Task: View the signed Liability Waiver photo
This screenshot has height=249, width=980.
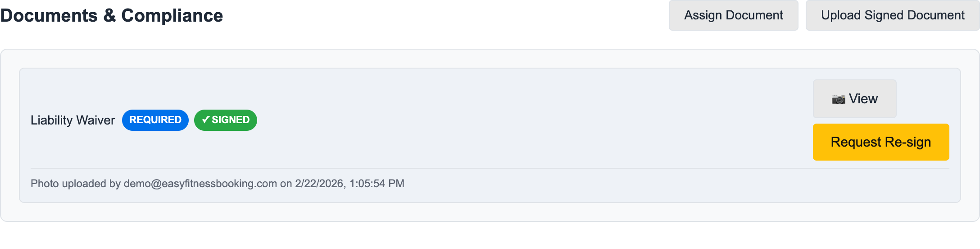Action: pos(854,99)
